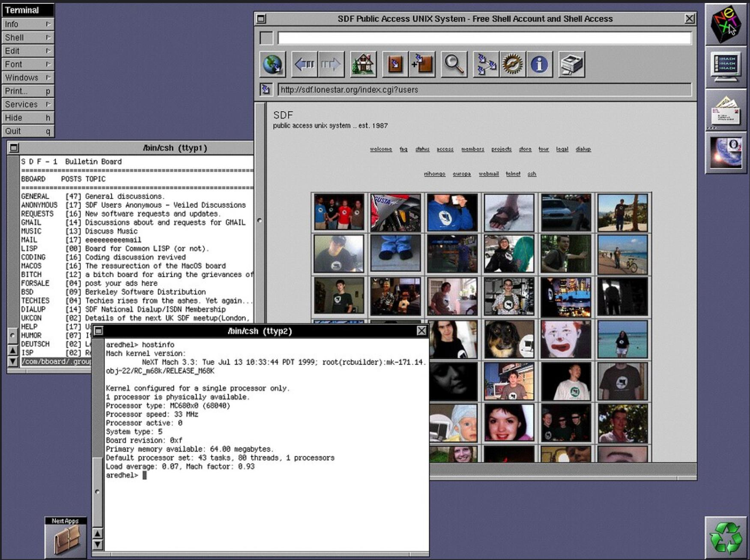The width and height of the screenshot is (750, 560).
Task: Open bookmarks with the brown book icon
Action: point(395,65)
